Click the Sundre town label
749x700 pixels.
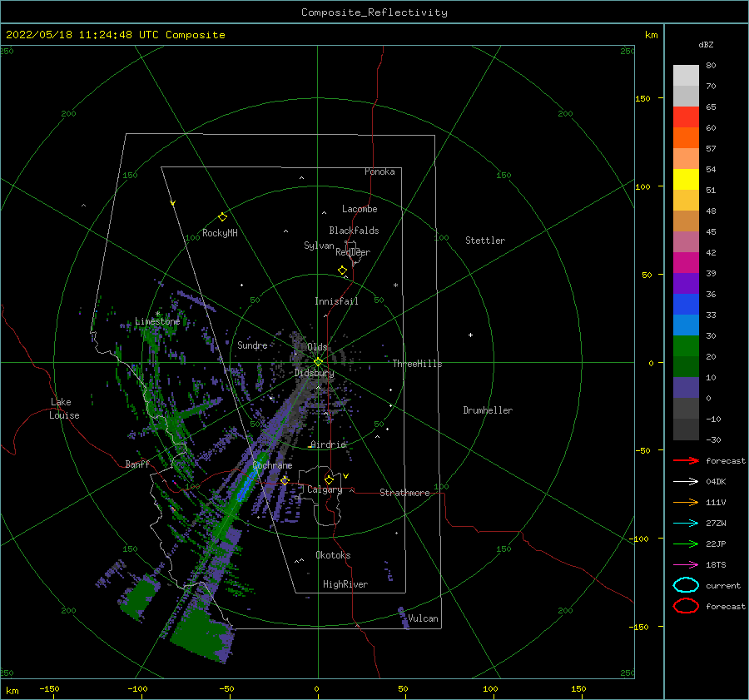(x=252, y=345)
